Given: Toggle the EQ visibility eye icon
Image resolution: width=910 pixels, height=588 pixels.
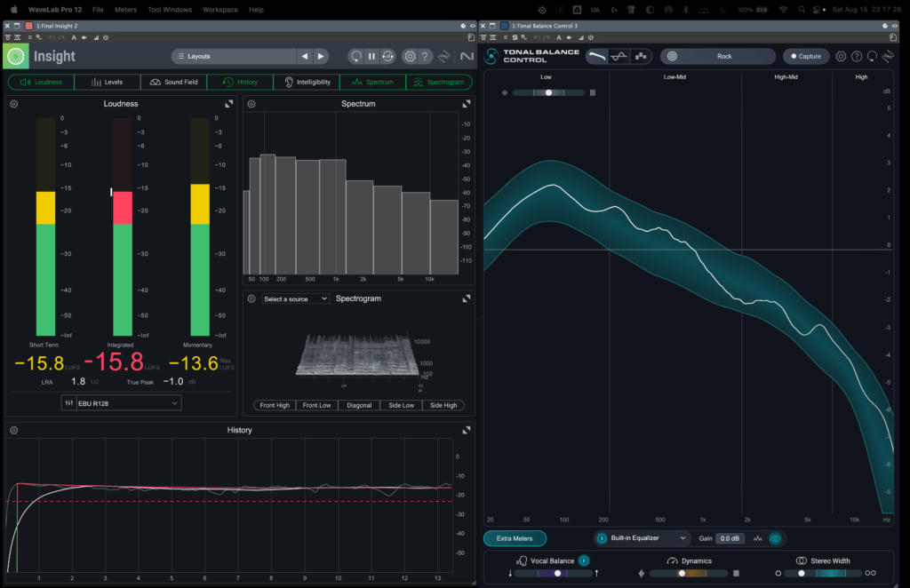Looking at the screenshot, I should (x=775, y=539).
